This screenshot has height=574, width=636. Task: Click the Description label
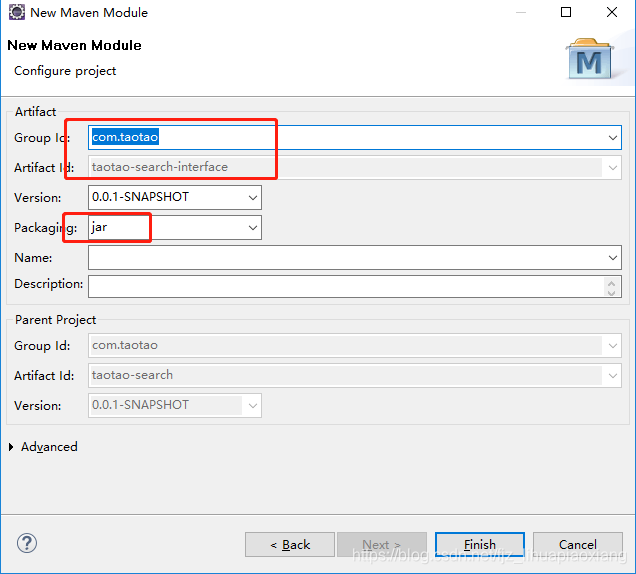48,284
